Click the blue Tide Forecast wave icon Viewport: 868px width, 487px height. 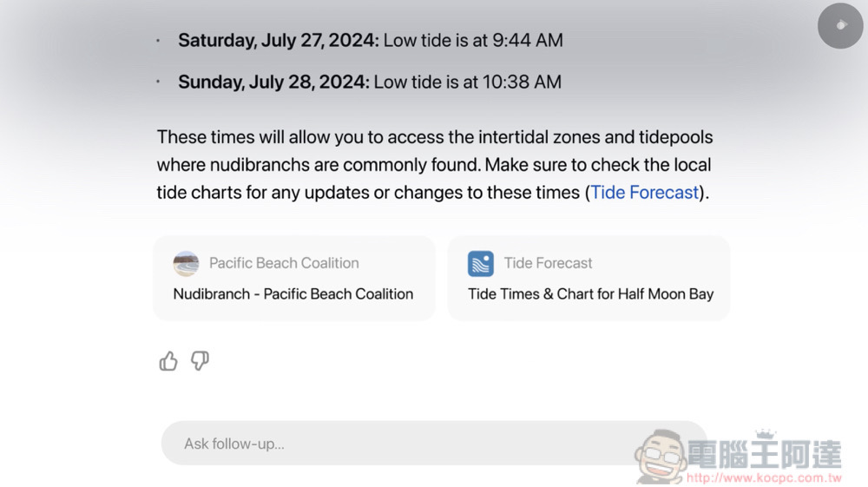(481, 263)
